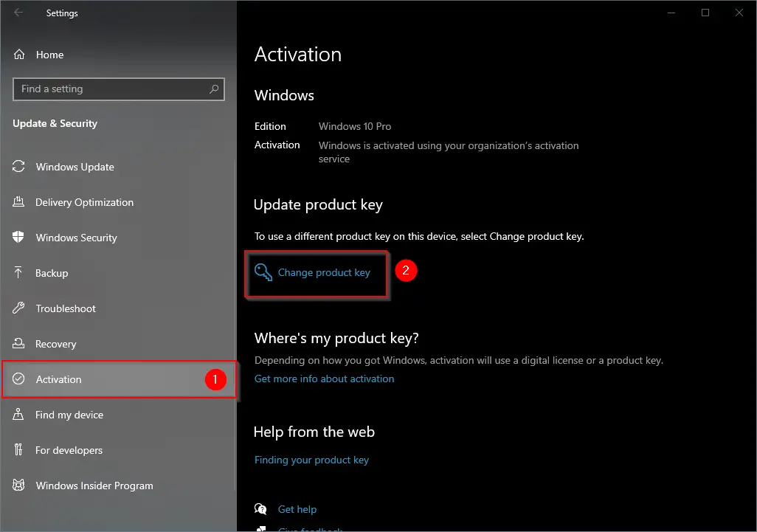Image resolution: width=757 pixels, height=532 pixels.
Task: Click the 'Windows is activated' status text
Action: tap(449, 152)
